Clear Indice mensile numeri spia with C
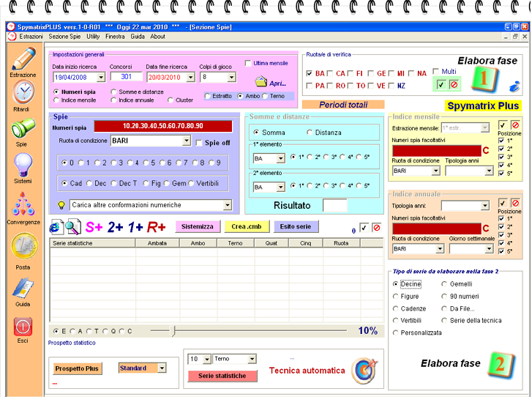 tap(486, 150)
